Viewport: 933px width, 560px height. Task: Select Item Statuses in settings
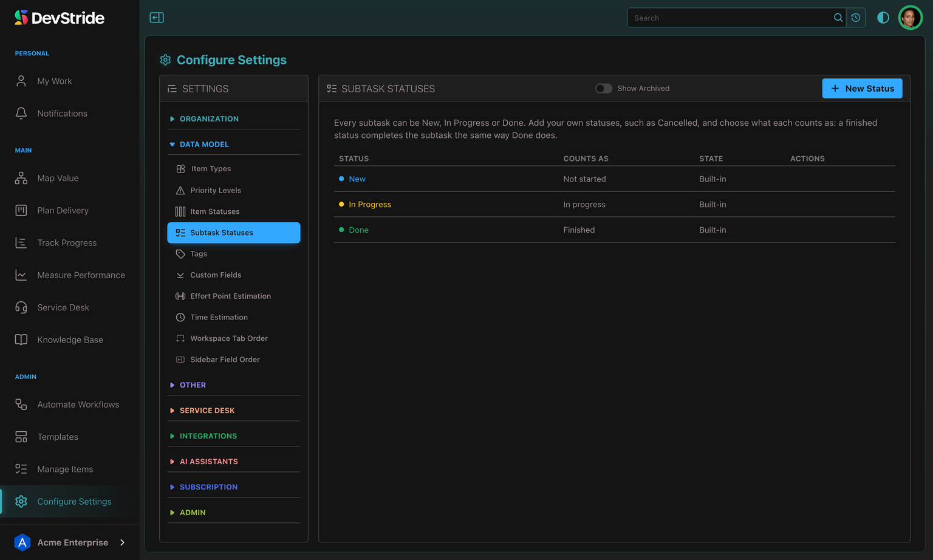[x=234, y=211]
